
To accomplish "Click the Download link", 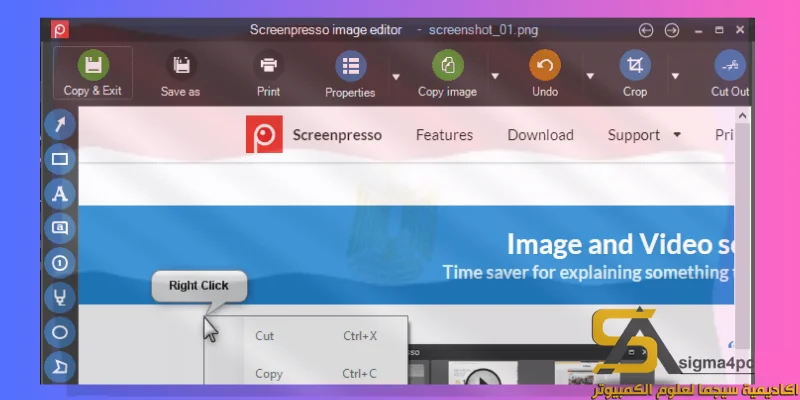I will [540, 135].
